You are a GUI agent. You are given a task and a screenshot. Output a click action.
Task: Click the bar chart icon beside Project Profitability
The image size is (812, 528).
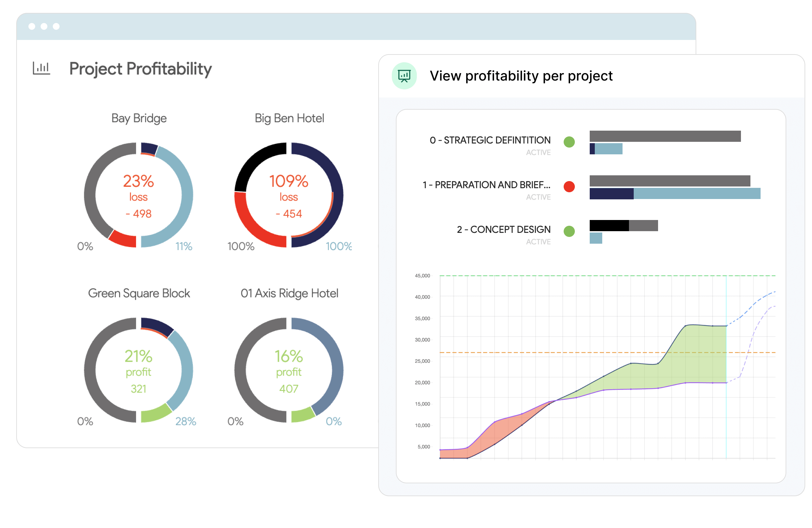(41, 68)
